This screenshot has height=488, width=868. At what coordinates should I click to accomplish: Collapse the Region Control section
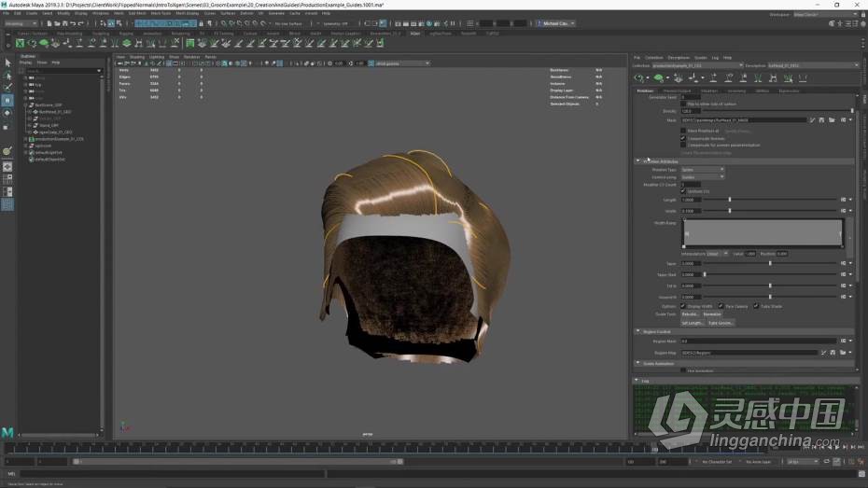(x=638, y=331)
